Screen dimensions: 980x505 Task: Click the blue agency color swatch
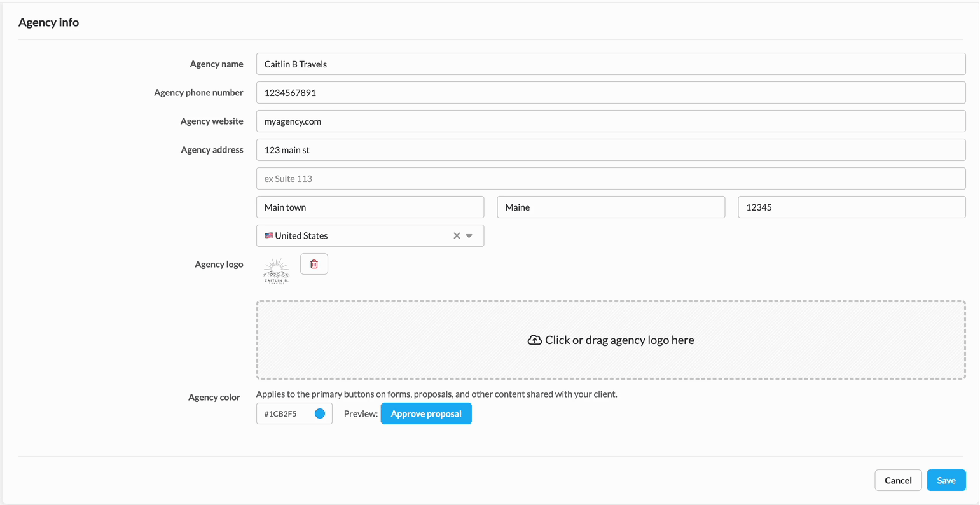pyautogui.click(x=320, y=413)
